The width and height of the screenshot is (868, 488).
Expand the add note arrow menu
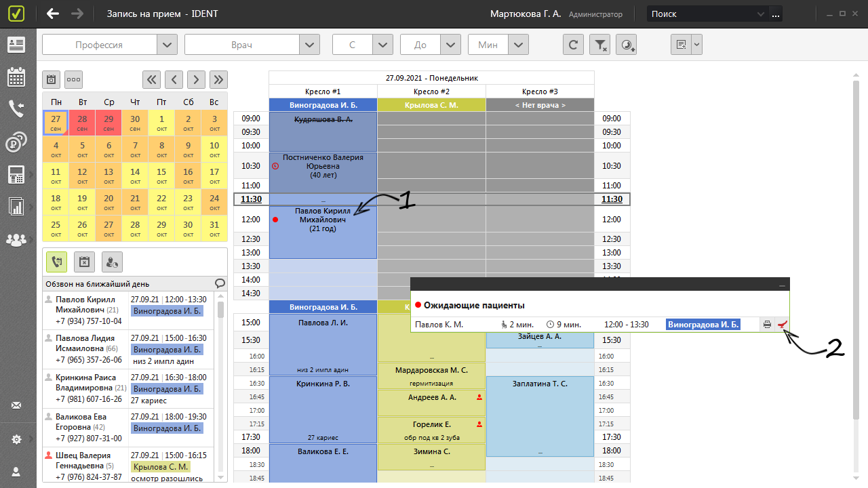696,45
